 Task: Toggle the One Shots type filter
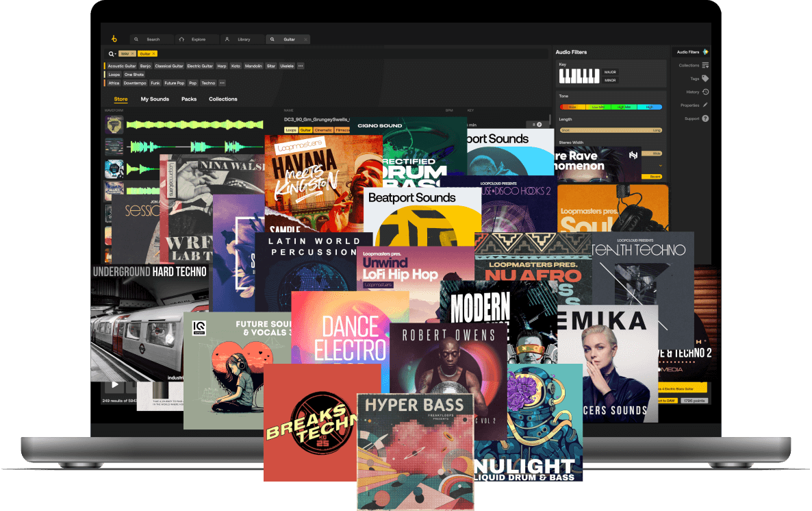tap(134, 75)
